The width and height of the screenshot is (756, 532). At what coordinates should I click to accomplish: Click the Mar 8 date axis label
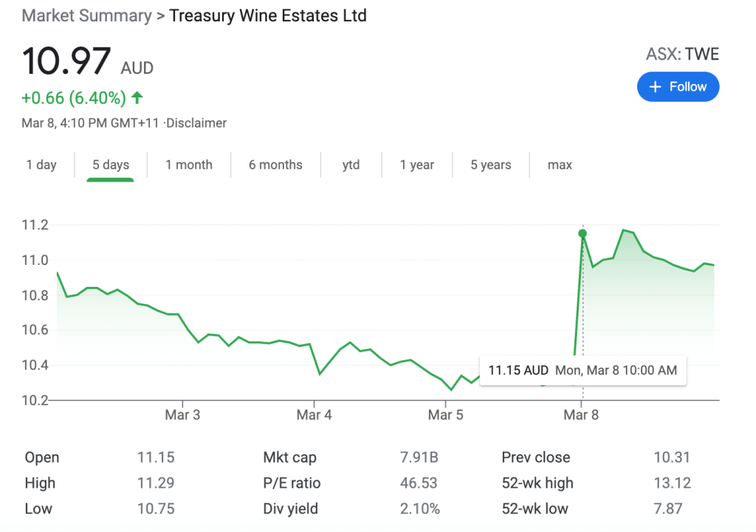(581, 415)
